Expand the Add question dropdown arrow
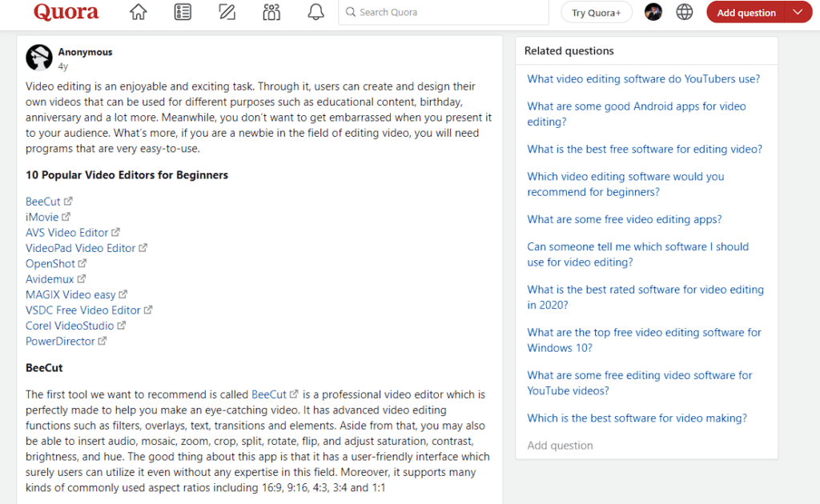Viewport: 820px width, 504px height. [798, 12]
